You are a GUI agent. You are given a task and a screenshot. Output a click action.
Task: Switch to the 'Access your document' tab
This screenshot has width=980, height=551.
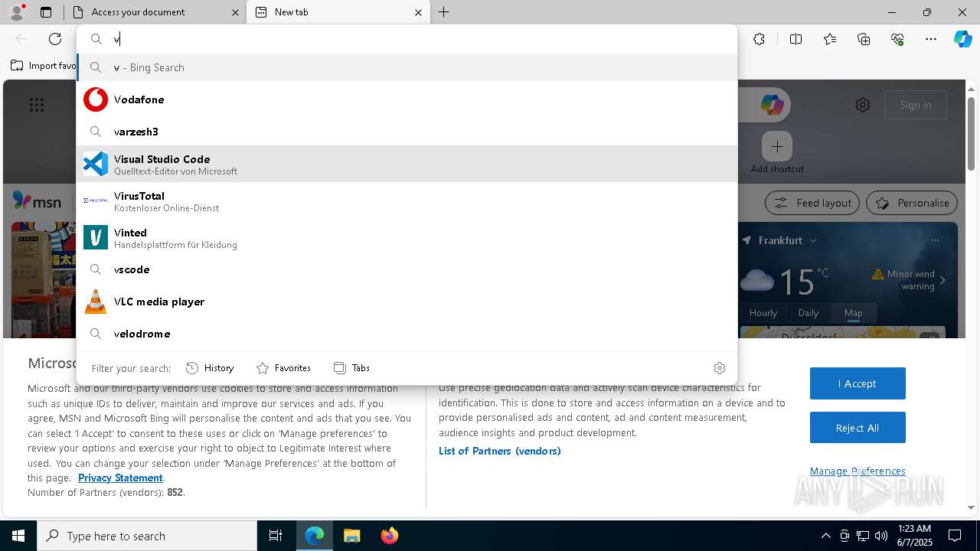click(x=155, y=12)
